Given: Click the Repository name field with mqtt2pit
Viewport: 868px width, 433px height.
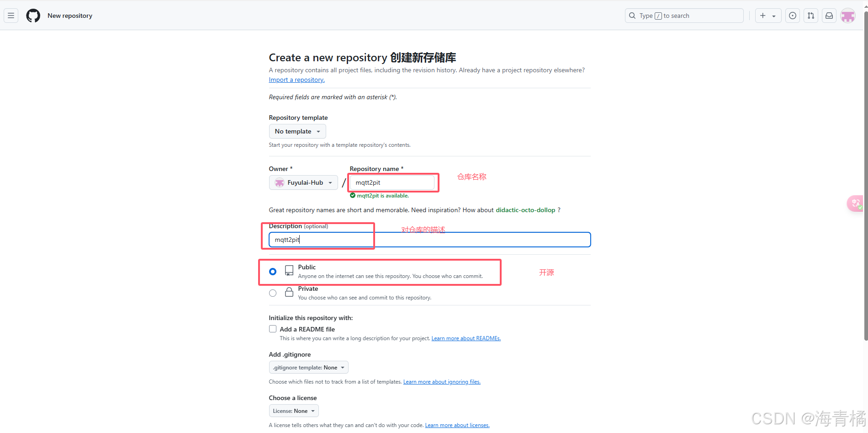Looking at the screenshot, I should (392, 182).
